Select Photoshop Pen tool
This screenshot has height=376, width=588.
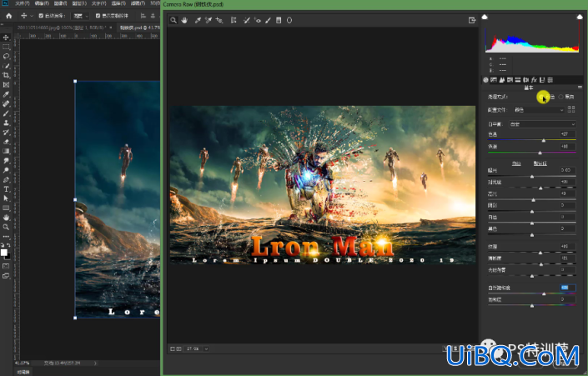point(6,179)
